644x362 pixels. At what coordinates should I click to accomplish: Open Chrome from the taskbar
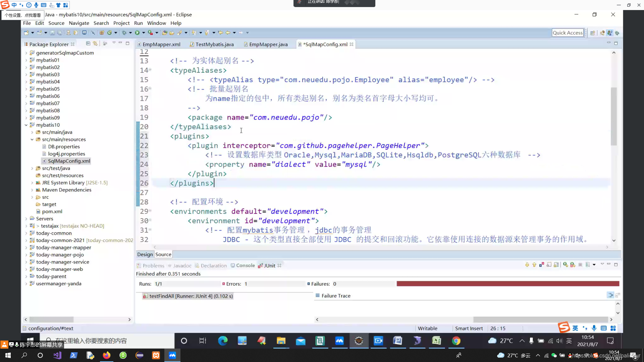[456, 341]
